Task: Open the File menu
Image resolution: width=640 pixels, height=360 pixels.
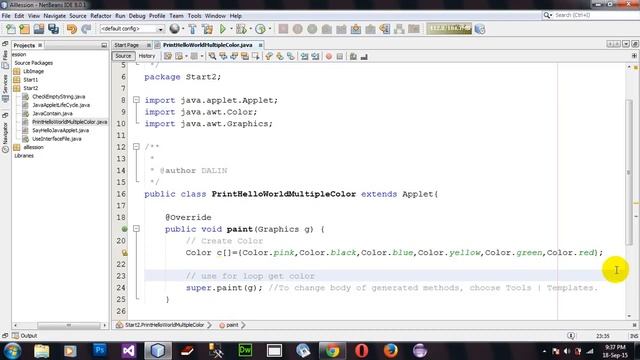Action: point(6,16)
